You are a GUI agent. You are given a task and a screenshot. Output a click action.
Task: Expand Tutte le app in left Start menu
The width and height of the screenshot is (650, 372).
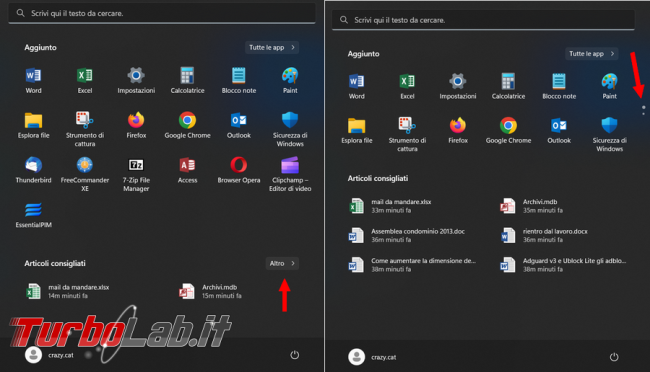click(x=272, y=47)
